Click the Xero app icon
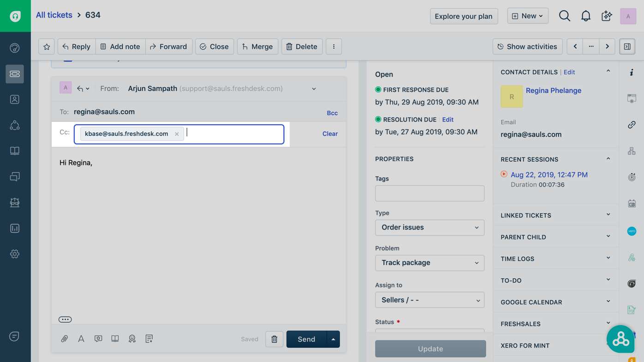 632,231
